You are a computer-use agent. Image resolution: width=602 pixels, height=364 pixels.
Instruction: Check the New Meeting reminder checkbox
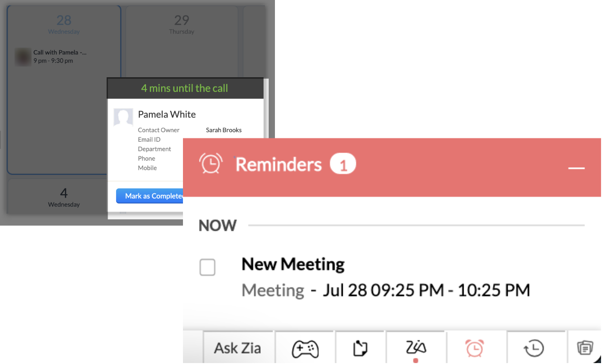tap(207, 267)
